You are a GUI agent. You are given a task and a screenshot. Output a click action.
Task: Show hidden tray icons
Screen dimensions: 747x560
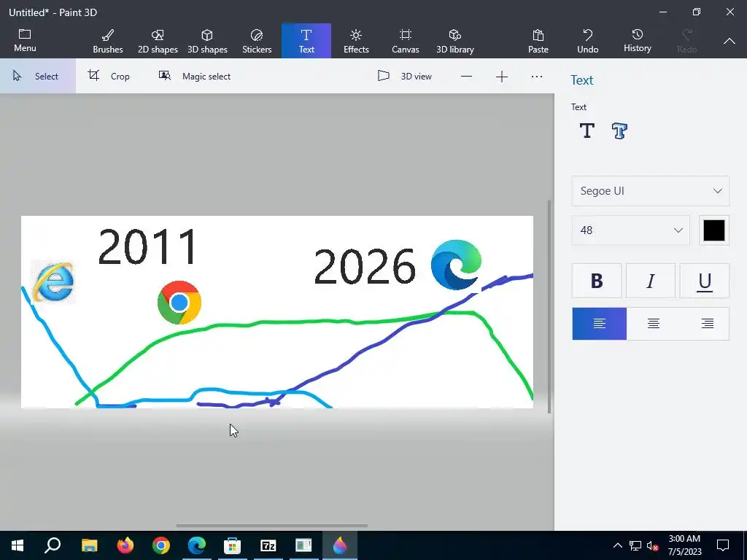[x=617, y=545]
